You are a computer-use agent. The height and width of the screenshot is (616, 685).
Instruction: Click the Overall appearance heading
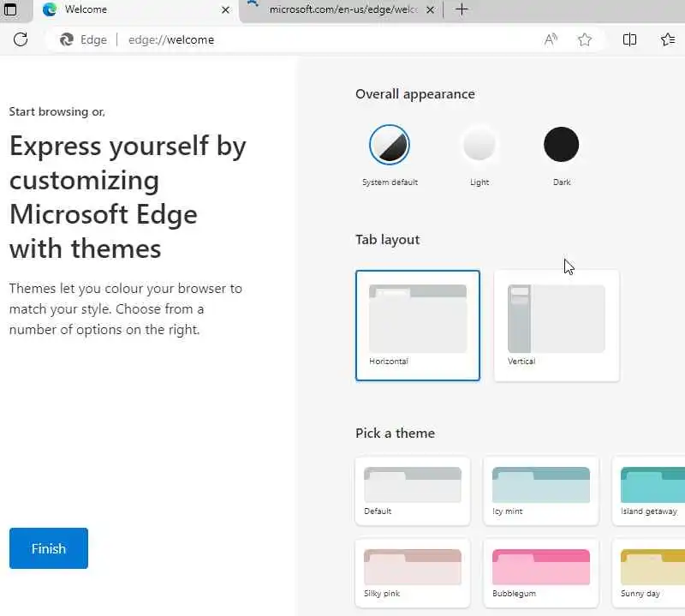tap(415, 94)
